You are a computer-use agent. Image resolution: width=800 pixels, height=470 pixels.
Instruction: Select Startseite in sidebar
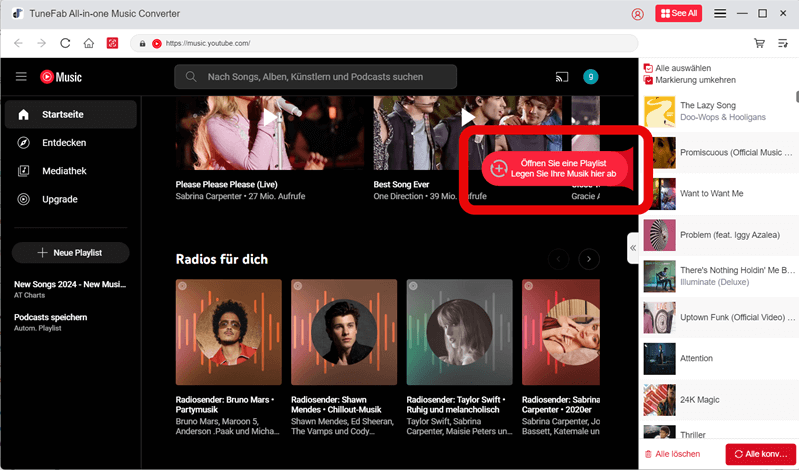tap(71, 114)
